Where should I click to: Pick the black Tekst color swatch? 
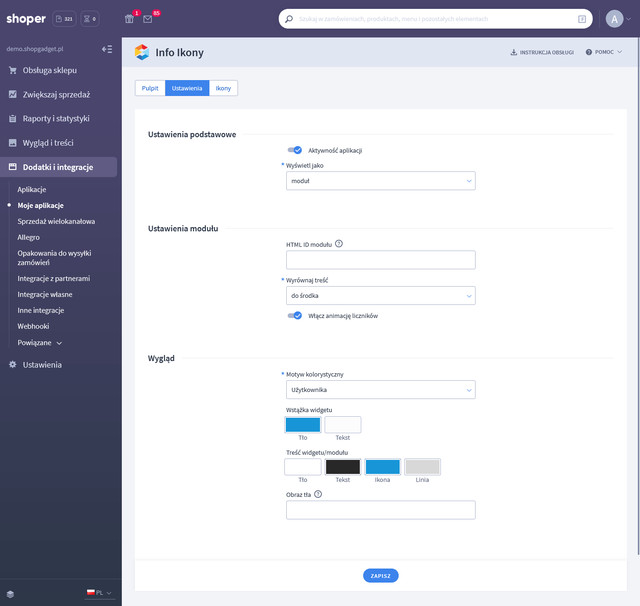point(343,467)
